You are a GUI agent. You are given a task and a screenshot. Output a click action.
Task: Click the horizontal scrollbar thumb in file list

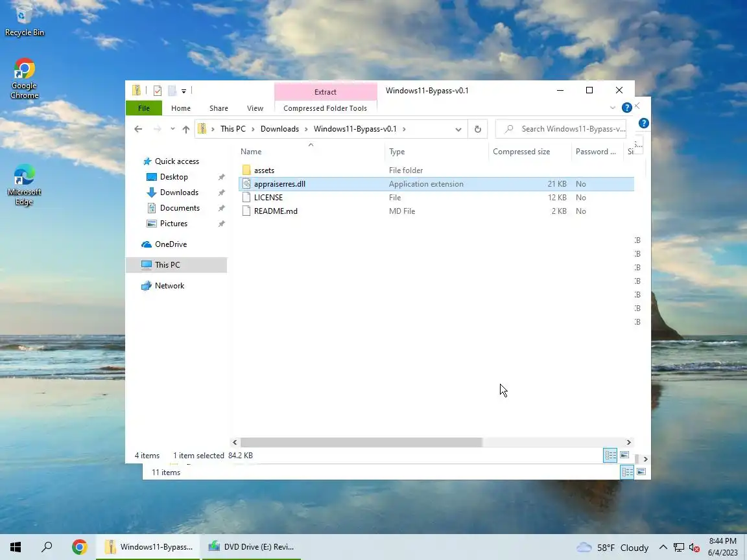(362, 443)
